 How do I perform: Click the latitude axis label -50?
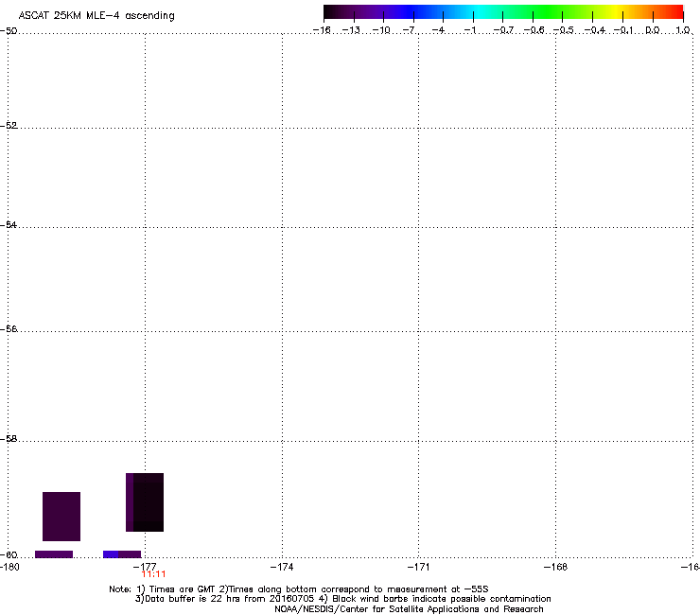tap(9, 31)
